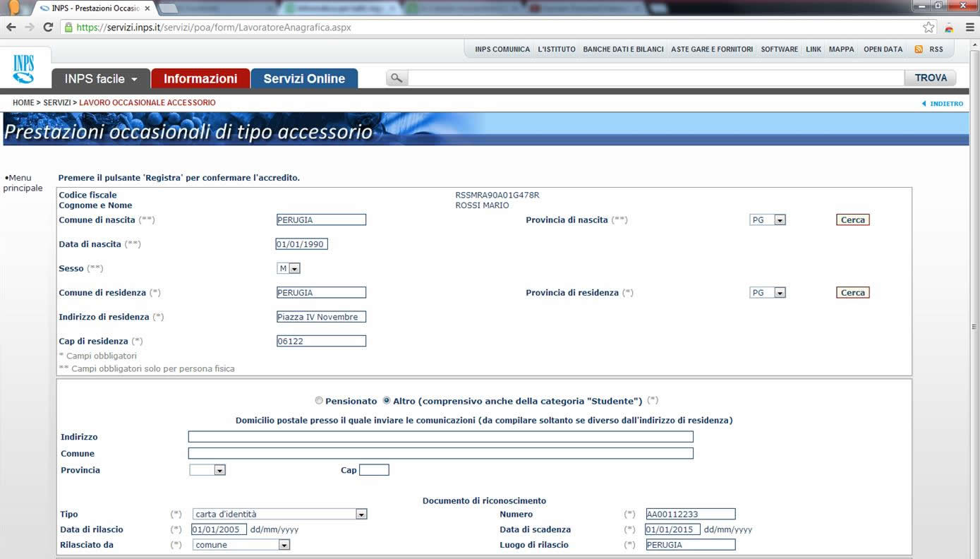Open the Sesso dropdown
Viewport: 980px width, 559px height.
294,269
